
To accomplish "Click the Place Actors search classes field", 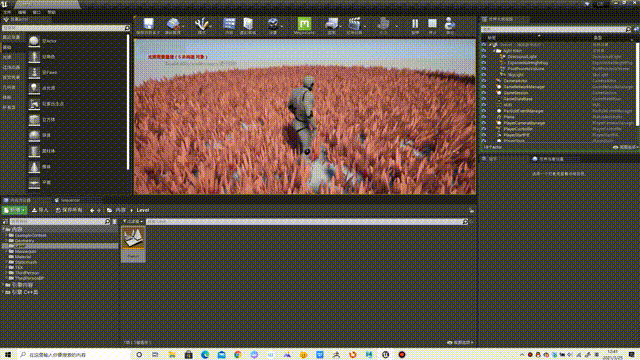I will click(65, 28).
